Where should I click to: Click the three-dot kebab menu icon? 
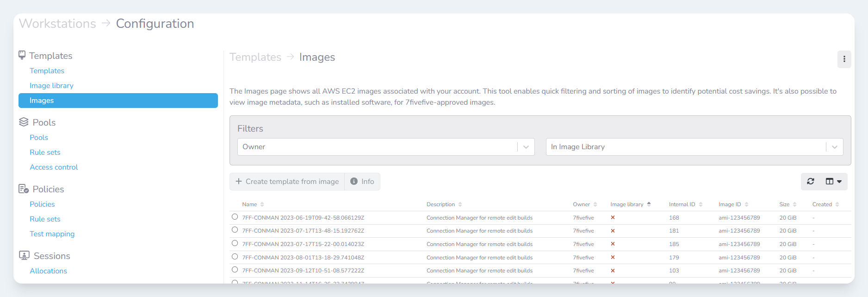pos(844,59)
